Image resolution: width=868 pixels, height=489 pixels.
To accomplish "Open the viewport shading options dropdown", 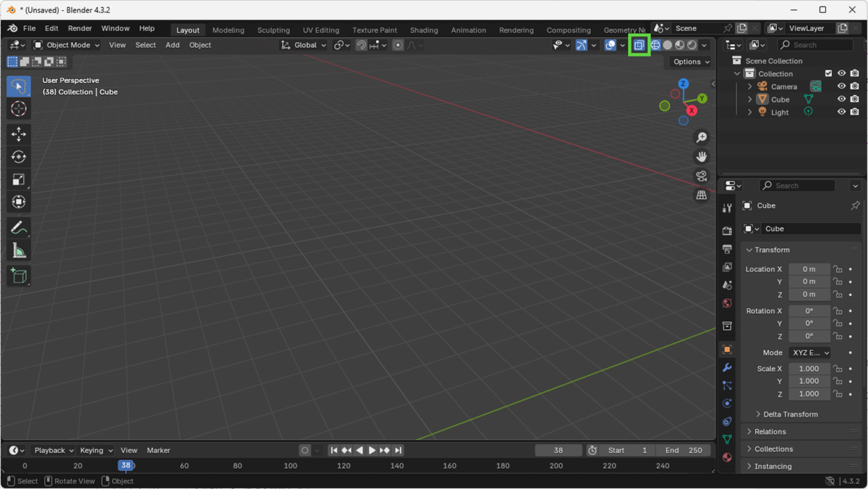I will pos(705,45).
